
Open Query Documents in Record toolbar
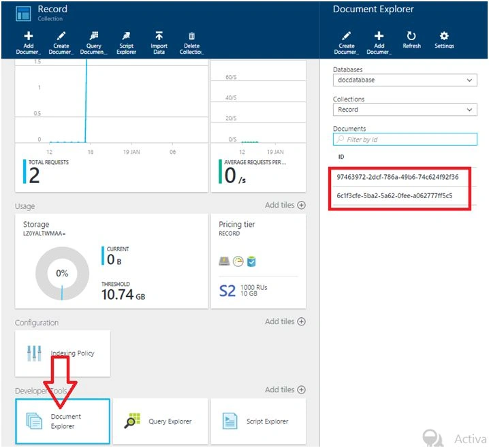93,43
